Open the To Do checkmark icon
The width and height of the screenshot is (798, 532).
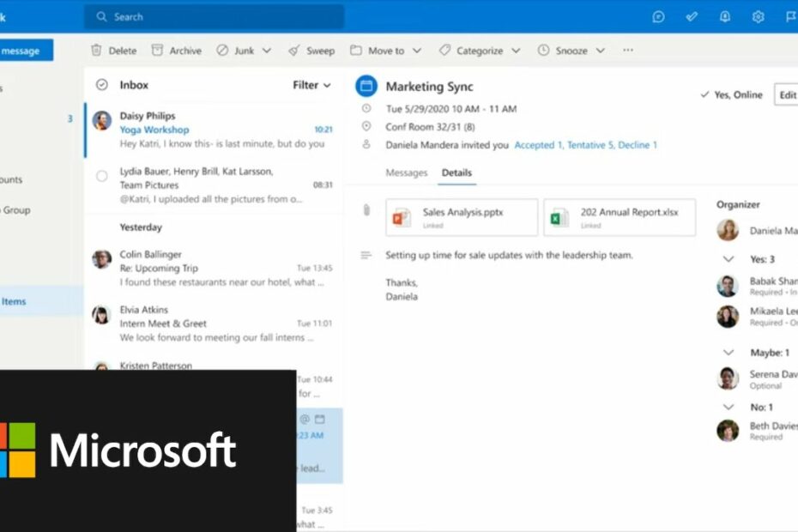click(x=691, y=17)
